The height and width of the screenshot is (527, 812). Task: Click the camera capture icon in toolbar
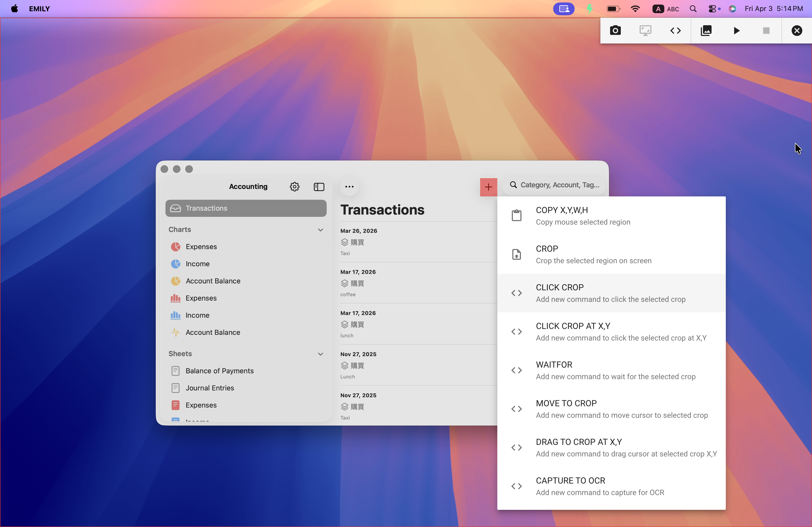615,31
